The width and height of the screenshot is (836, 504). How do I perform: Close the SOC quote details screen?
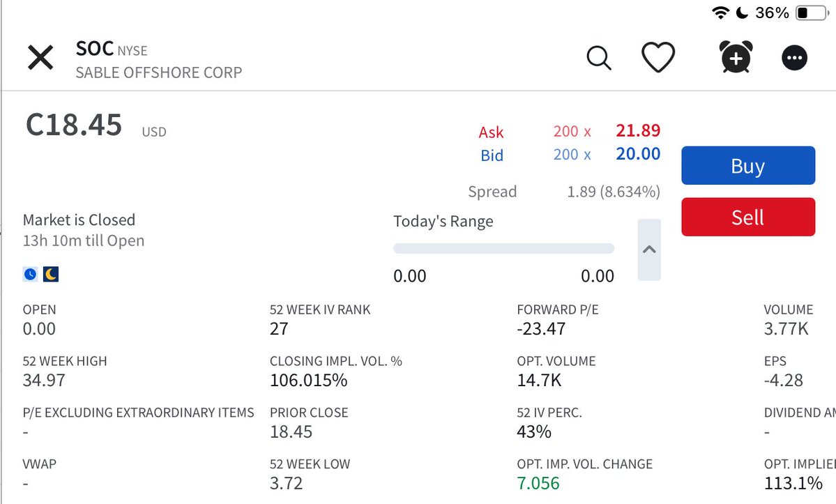click(x=40, y=58)
